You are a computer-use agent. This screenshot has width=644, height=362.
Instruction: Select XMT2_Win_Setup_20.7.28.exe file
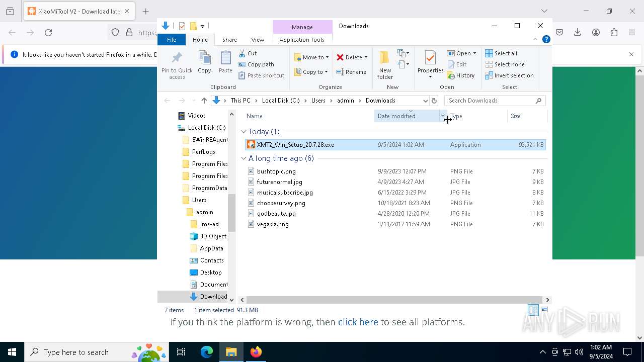click(395, 145)
